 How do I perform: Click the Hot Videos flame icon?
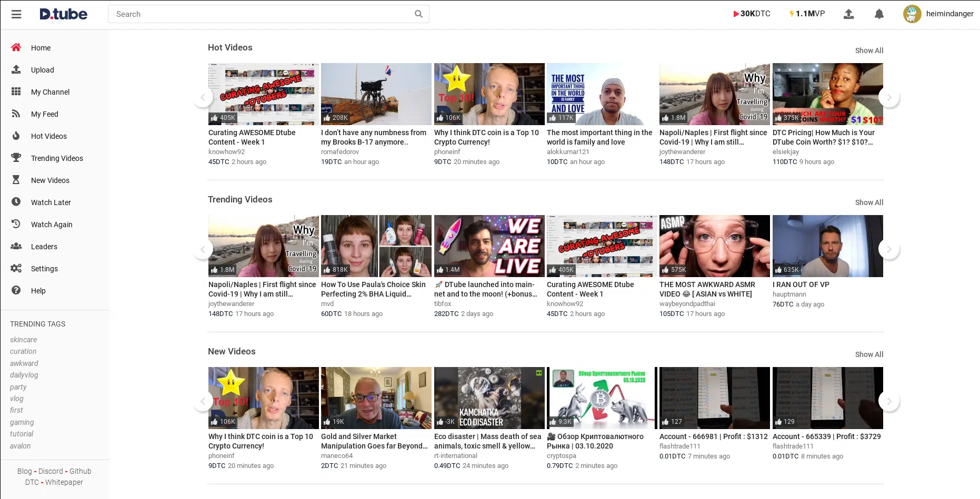(16, 136)
